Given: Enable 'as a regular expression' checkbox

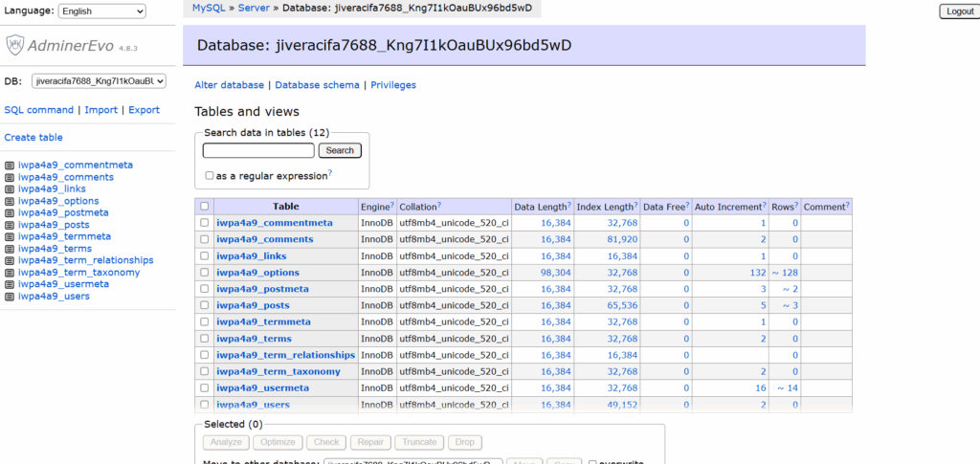Looking at the screenshot, I should click(210, 176).
